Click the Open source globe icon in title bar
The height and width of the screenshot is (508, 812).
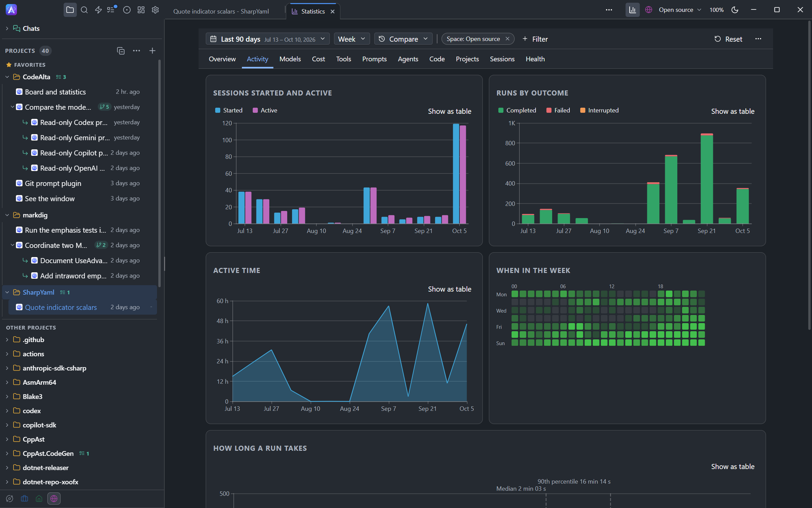(x=649, y=10)
